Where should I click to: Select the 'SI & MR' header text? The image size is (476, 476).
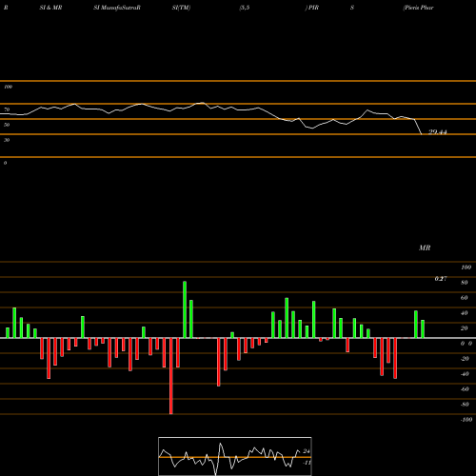50,8
